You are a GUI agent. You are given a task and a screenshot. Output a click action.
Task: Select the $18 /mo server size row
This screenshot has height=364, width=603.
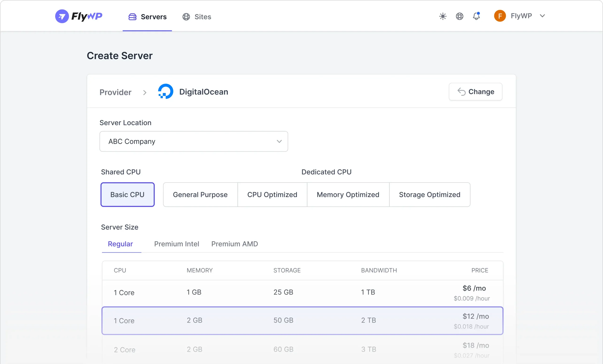pos(302,350)
